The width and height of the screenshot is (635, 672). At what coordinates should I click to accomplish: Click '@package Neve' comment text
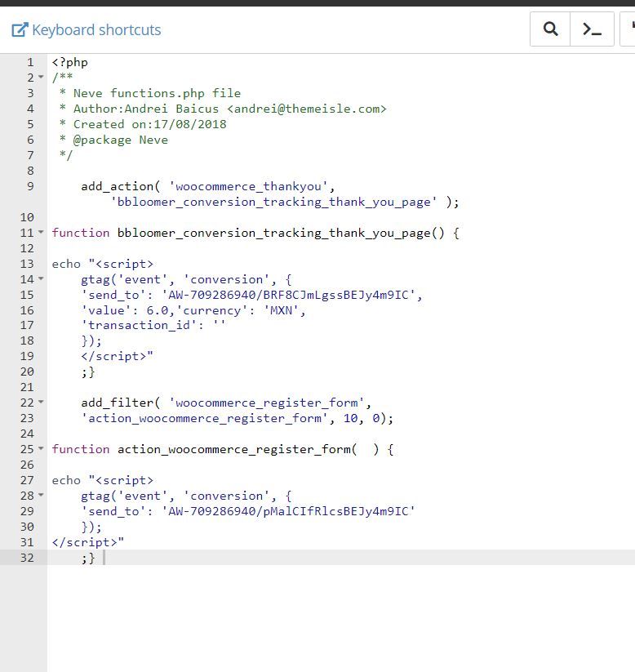tap(121, 140)
